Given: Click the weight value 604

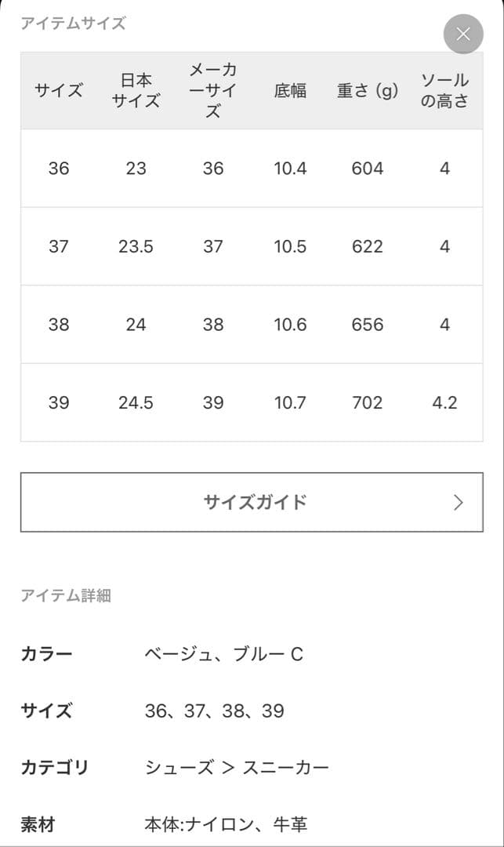Looking at the screenshot, I should pos(368,168).
